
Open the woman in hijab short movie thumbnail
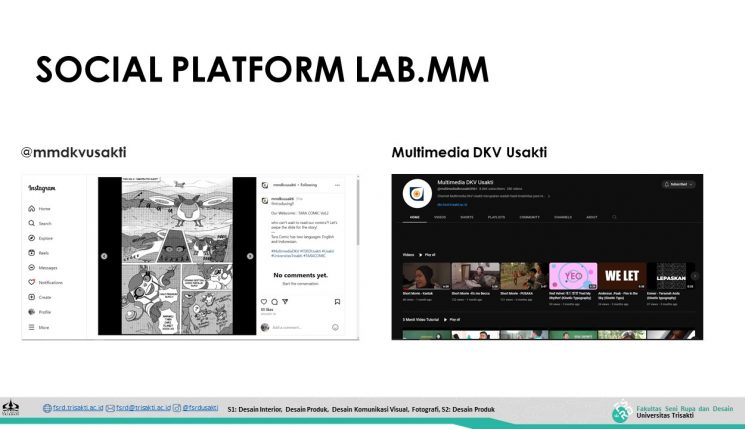coord(426,276)
